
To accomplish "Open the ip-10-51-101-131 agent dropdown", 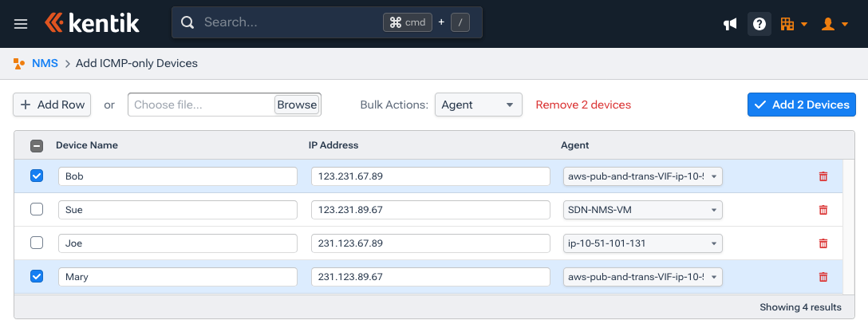I will click(643, 243).
